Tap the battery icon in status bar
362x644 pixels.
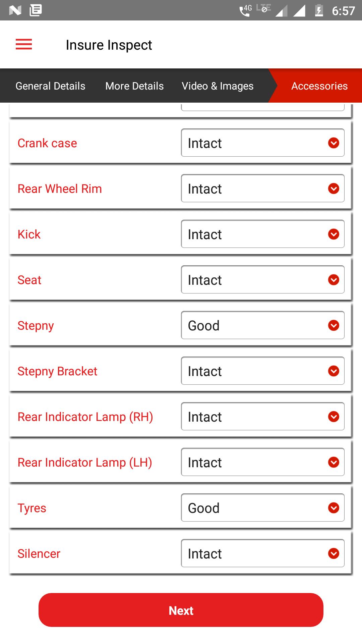(319, 11)
